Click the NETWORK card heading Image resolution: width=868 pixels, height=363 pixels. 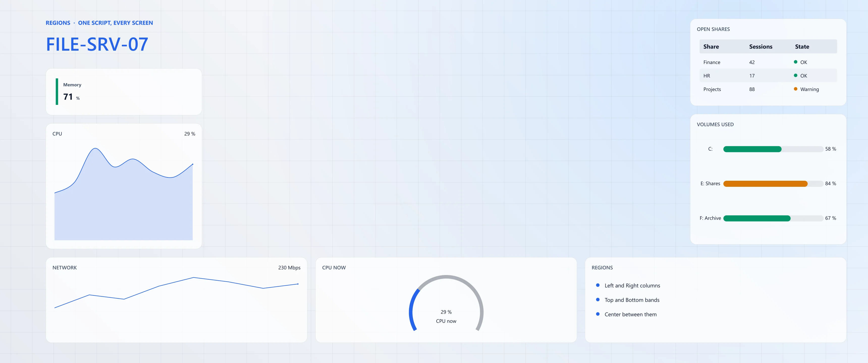coord(64,268)
